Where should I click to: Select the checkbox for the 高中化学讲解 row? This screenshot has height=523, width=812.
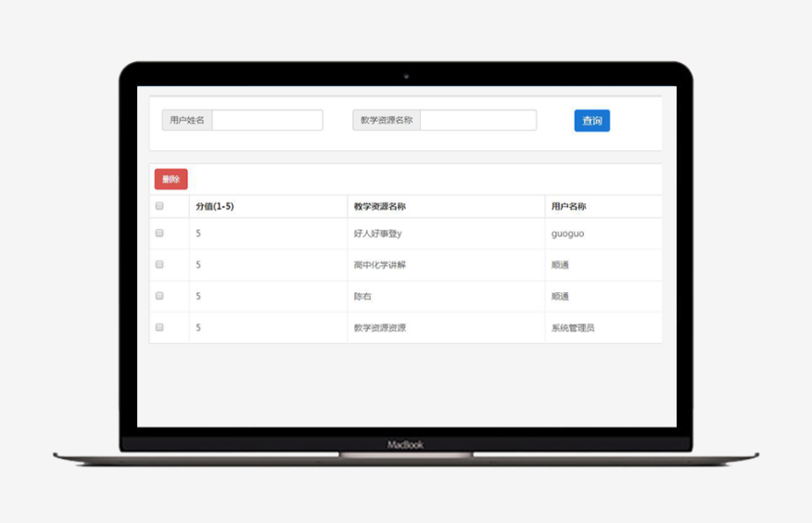pos(159,265)
